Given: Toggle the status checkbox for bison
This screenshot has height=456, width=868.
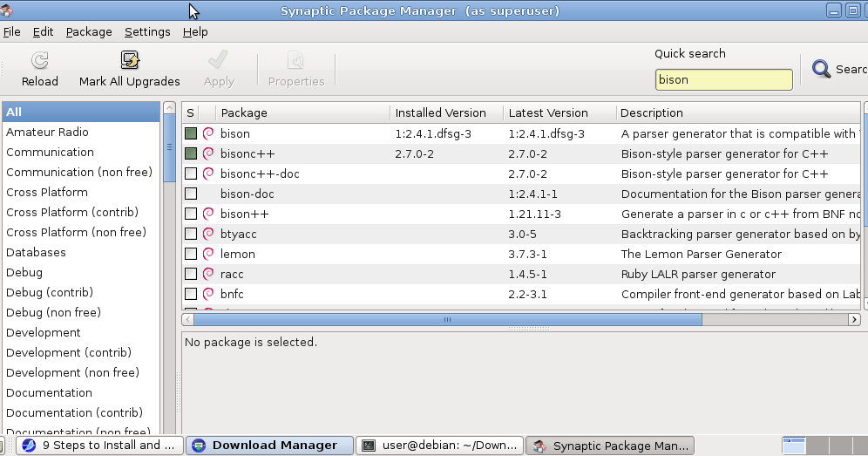Looking at the screenshot, I should (x=191, y=133).
